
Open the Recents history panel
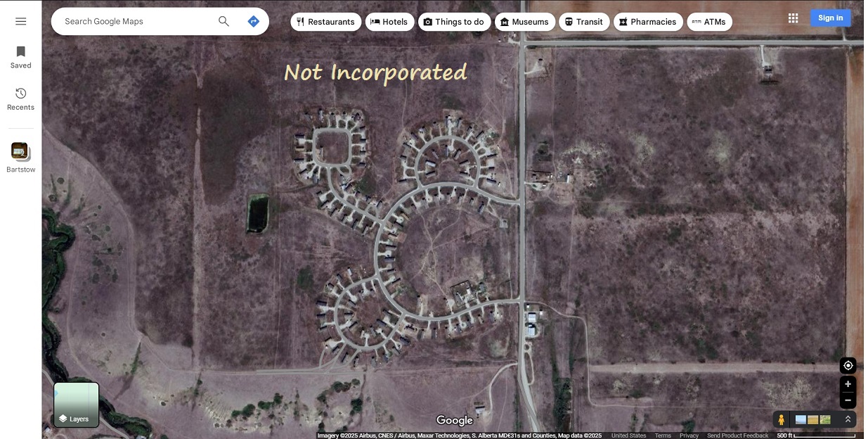pyautogui.click(x=20, y=99)
